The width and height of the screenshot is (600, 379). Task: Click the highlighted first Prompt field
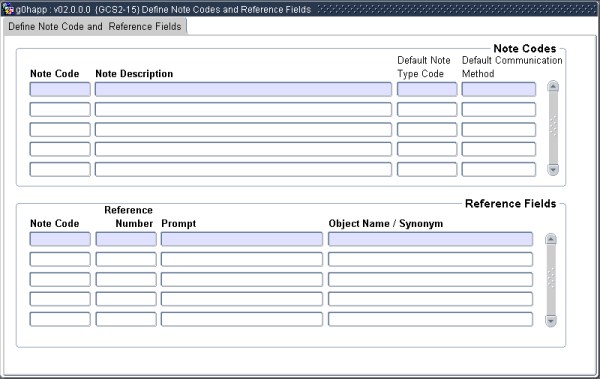[242, 239]
